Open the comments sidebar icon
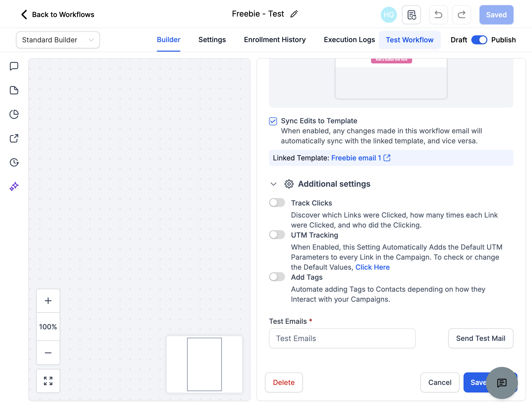 click(14, 66)
